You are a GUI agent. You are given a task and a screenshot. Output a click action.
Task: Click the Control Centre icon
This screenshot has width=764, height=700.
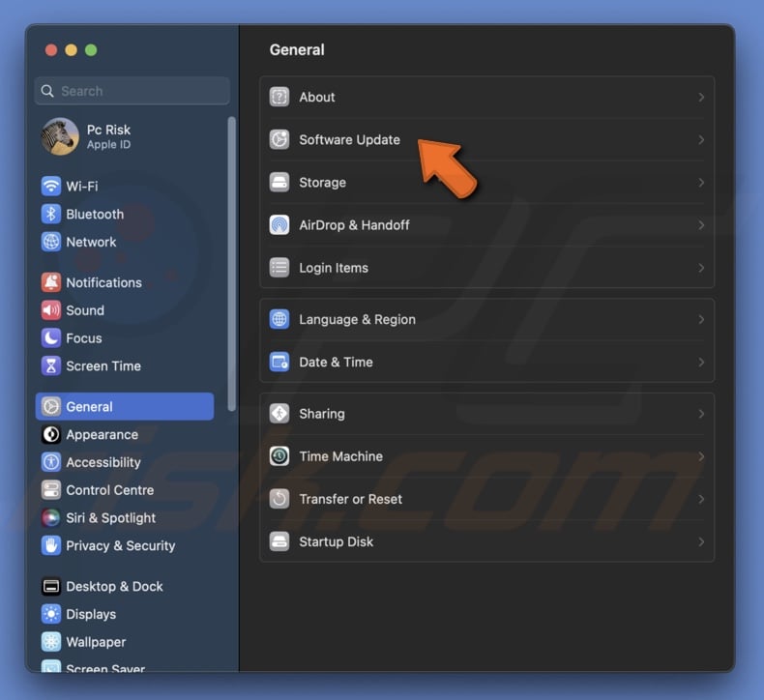point(51,490)
